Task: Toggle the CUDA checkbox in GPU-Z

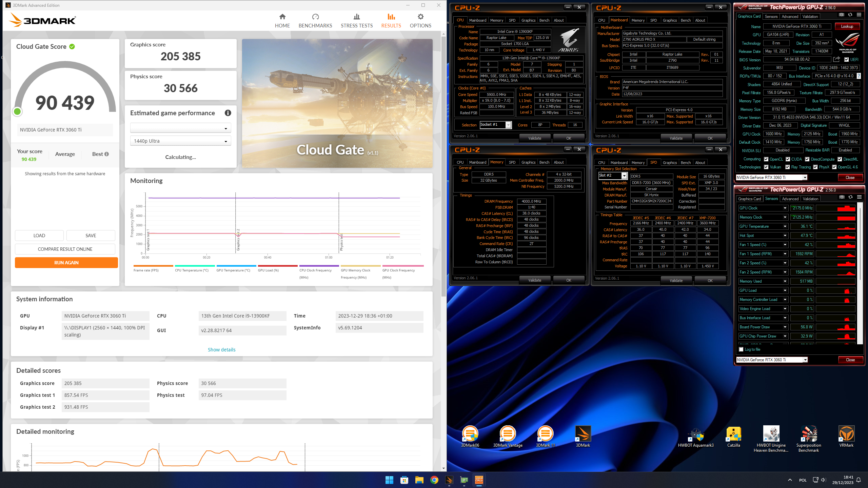Action: [x=788, y=159]
